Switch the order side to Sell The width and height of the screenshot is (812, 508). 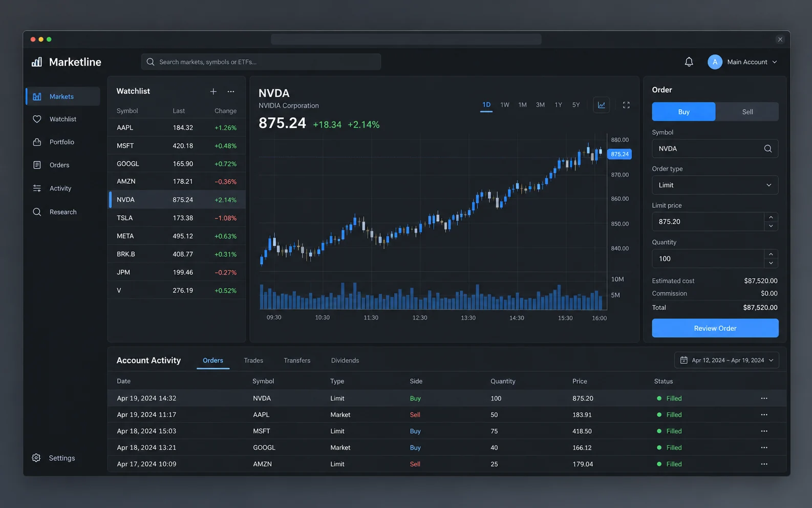point(747,112)
